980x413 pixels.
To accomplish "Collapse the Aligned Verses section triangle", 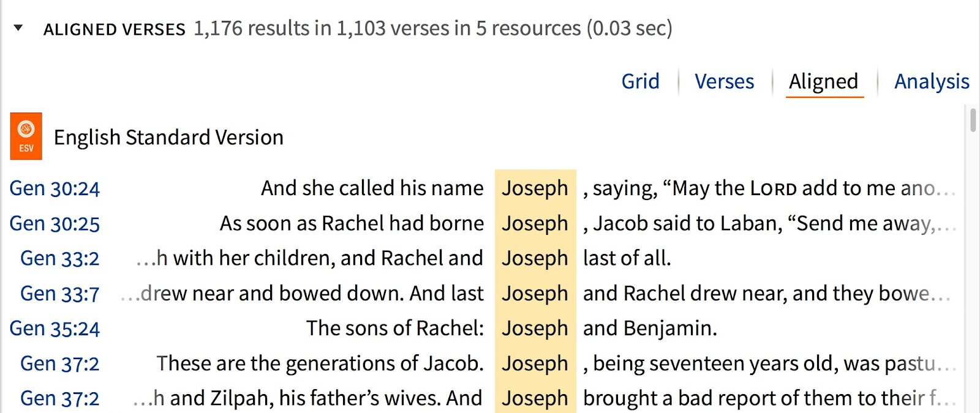I will click(x=18, y=28).
